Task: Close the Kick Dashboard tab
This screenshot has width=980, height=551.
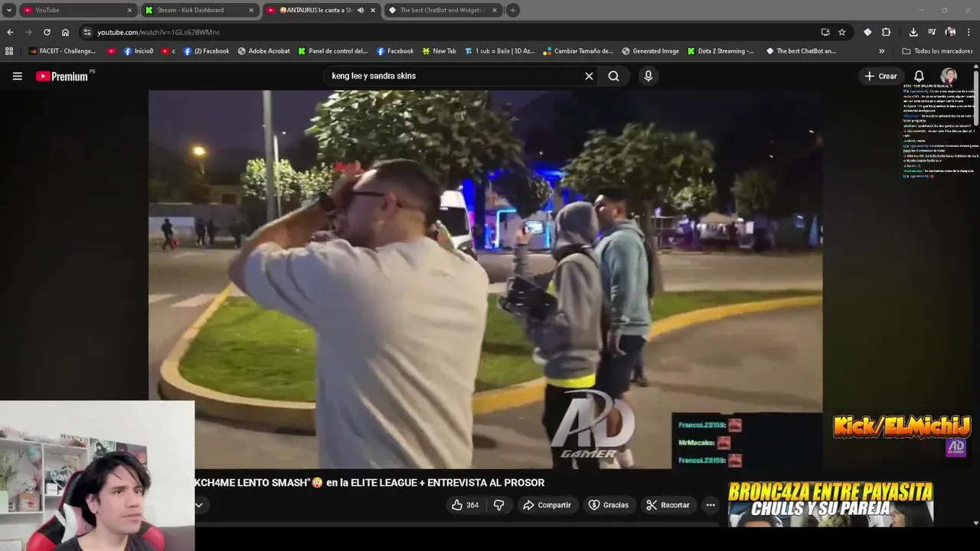Action: tap(251, 10)
